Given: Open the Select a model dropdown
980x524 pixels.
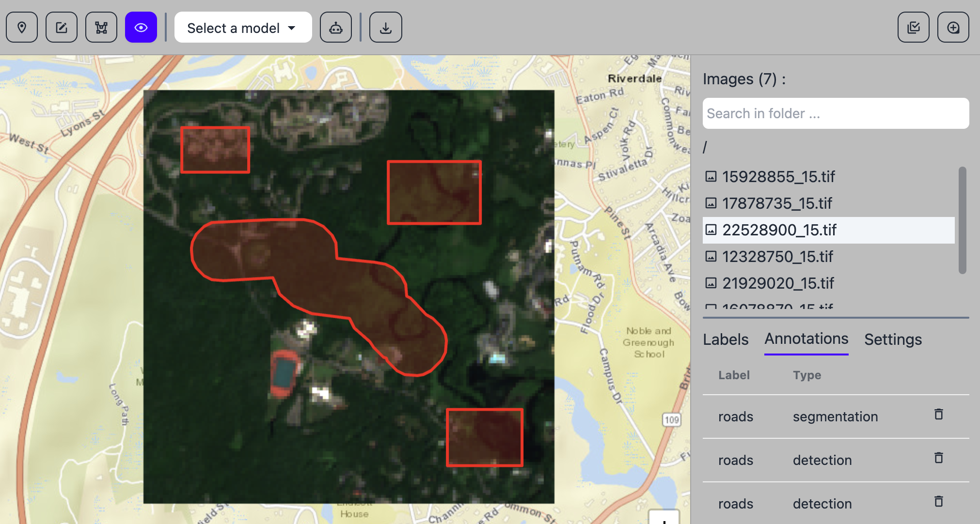Looking at the screenshot, I should [243, 28].
